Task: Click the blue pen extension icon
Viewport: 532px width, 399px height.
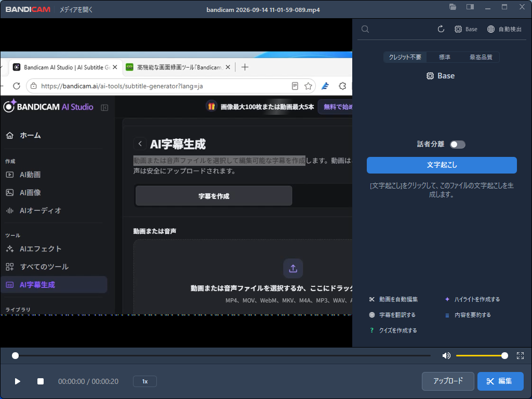Action: point(325,86)
